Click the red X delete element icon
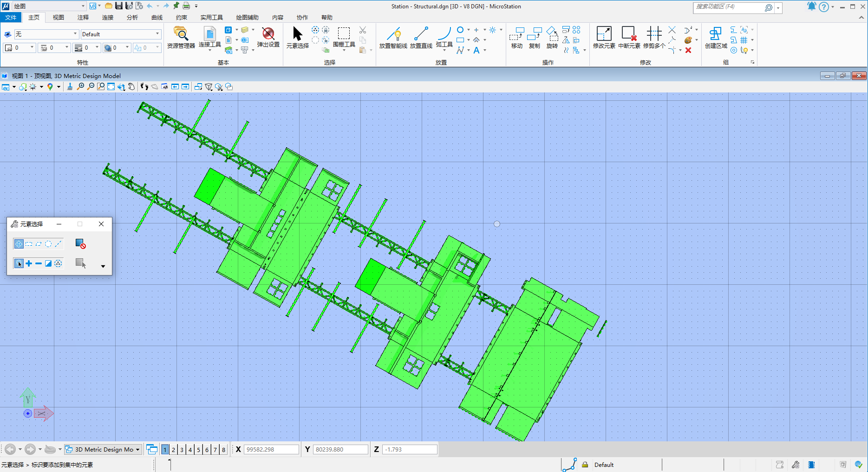This screenshot has height=472, width=868. click(x=688, y=50)
